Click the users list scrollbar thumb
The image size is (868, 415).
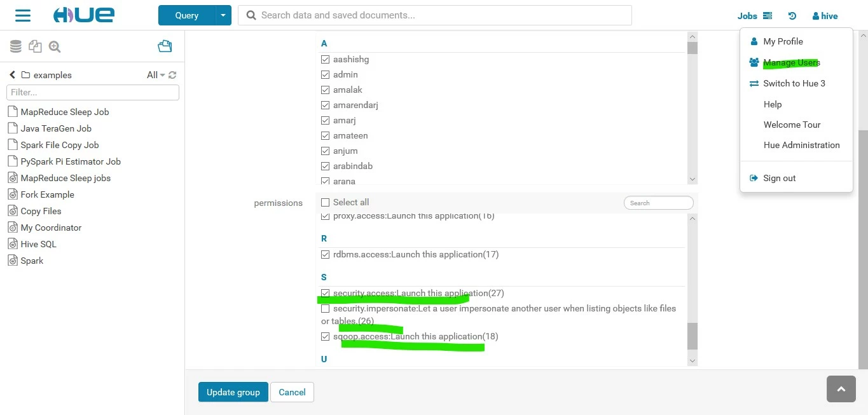(x=692, y=48)
